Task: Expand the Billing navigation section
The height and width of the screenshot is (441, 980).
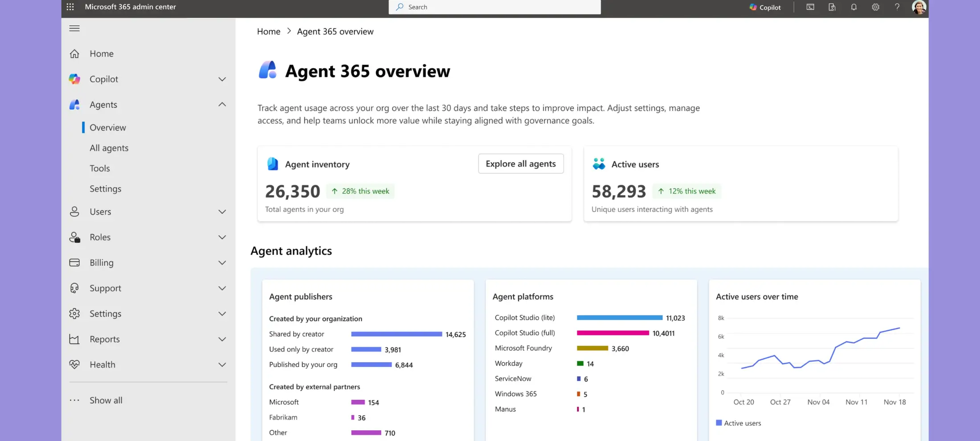Action: tap(222, 263)
